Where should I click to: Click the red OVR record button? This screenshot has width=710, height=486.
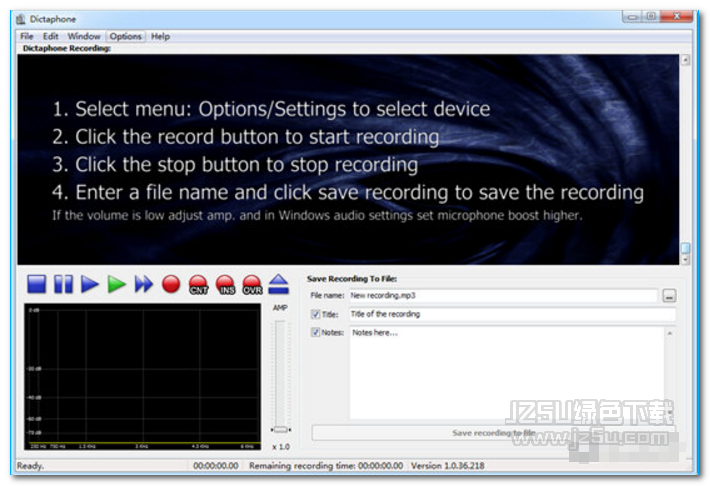tap(252, 285)
